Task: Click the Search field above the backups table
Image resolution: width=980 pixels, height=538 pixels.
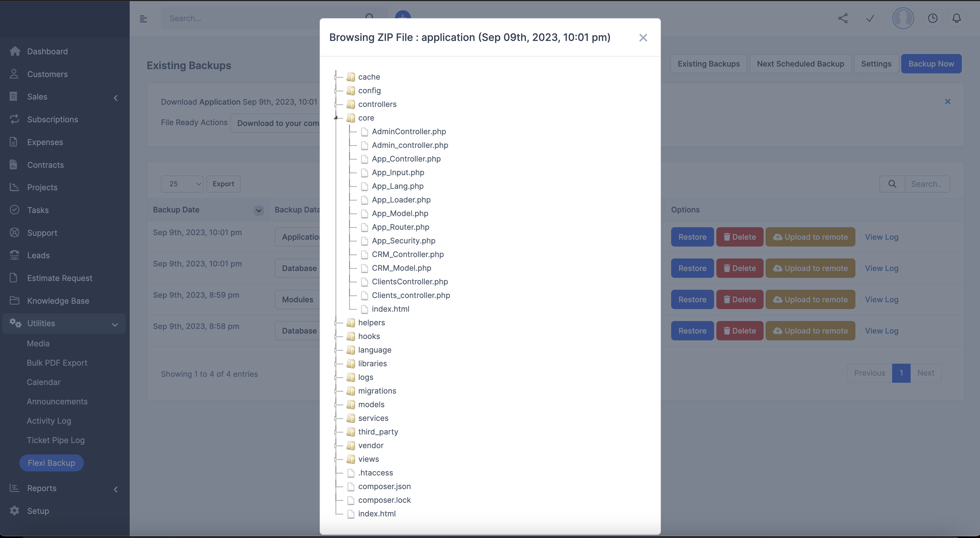Action: (927, 184)
